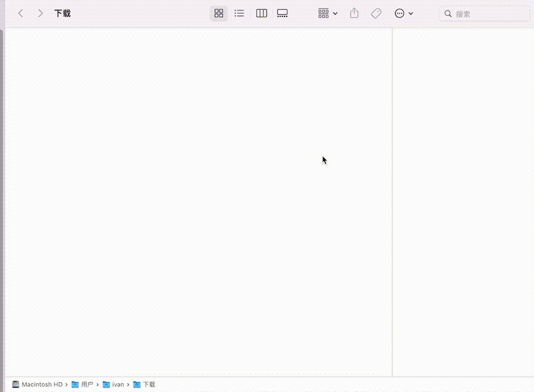Click the 下载 window title
Screen dimensions: 534x392
(x=62, y=14)
